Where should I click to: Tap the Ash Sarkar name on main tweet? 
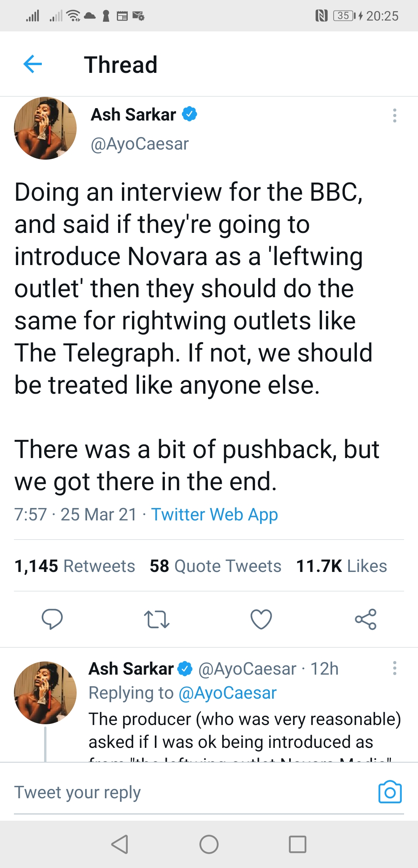134,115
